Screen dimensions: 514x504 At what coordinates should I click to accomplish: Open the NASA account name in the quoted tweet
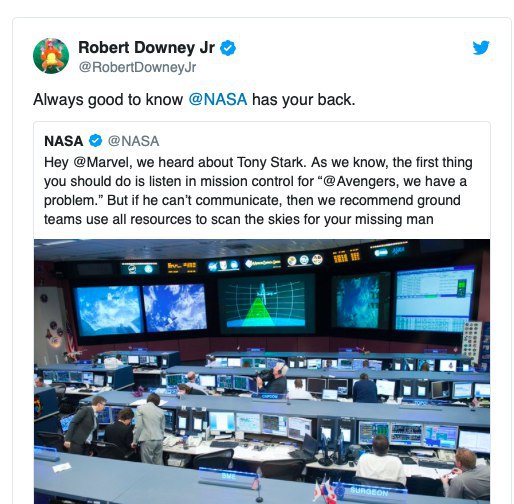click(x=64, y=141)
